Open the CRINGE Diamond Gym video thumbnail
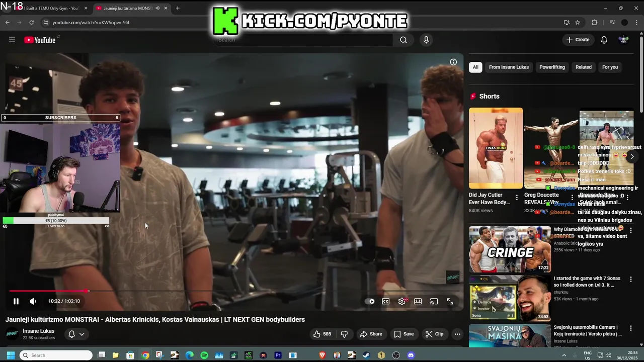The height and width of the screenshot is (362, 644). coord(510,249)
